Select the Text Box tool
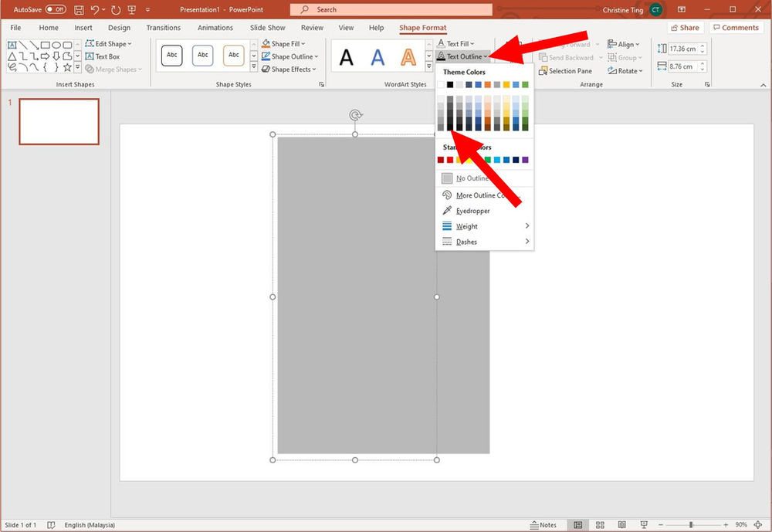The height and width of the screenshot is (532, 772). [x=103, y=56]
